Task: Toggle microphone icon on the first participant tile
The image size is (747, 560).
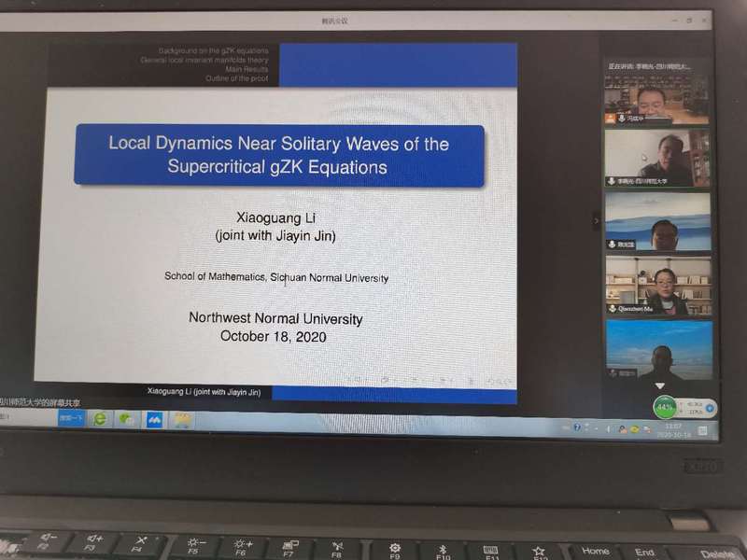Action: point(621,119)
